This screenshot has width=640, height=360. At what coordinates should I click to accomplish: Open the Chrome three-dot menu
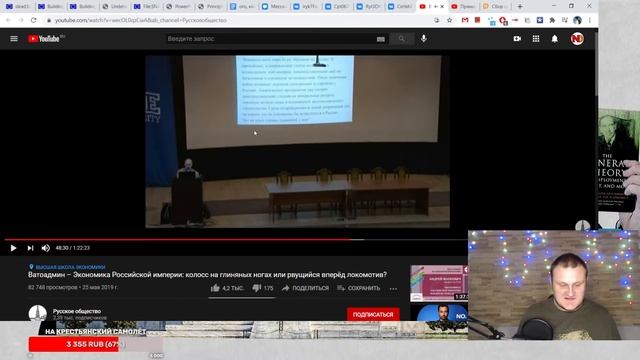590,20
